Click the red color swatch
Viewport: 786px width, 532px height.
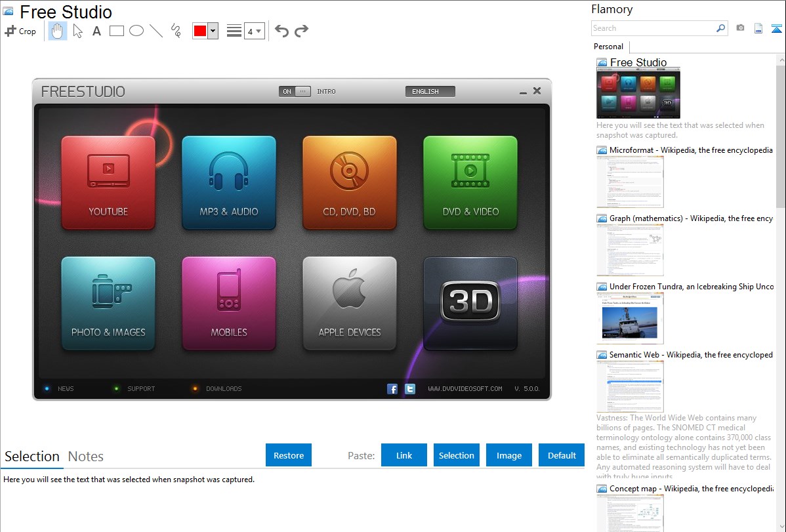[x=199, y=31]
